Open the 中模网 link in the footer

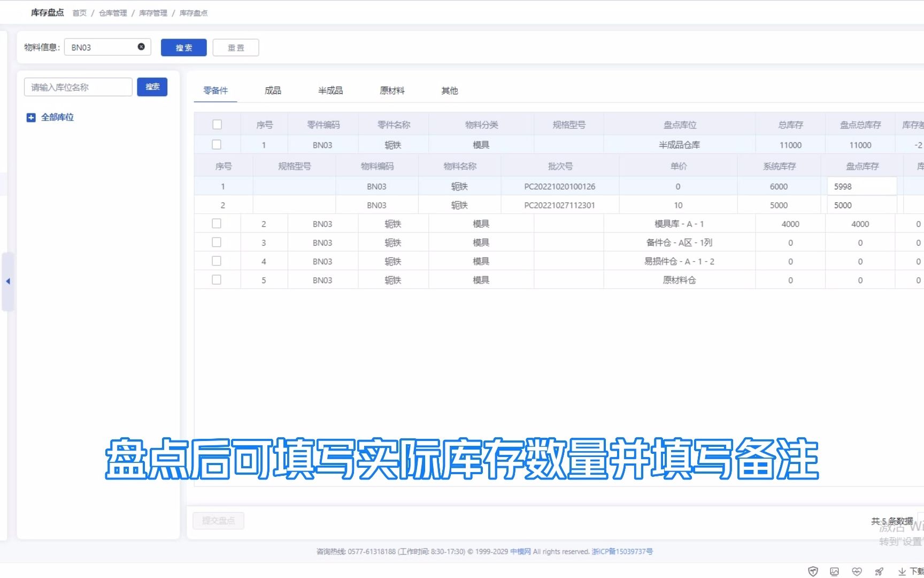[x=520, y=551]
